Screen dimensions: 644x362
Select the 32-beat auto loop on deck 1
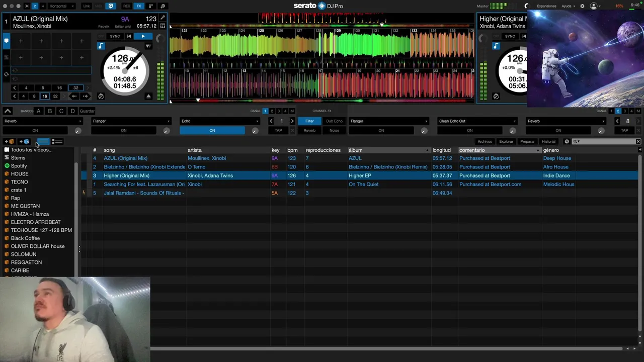pyautogui.click(x=76, y=88)
